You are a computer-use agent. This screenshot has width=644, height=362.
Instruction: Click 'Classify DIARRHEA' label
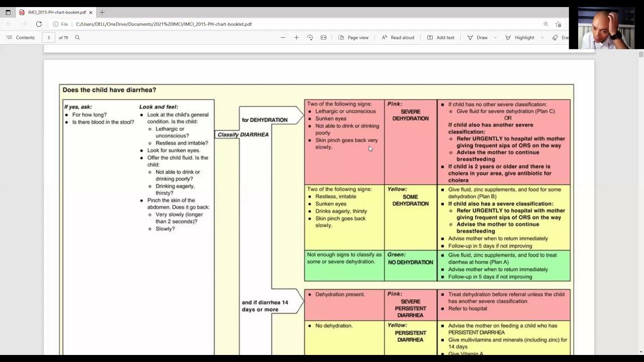click(x=243, y=135)
